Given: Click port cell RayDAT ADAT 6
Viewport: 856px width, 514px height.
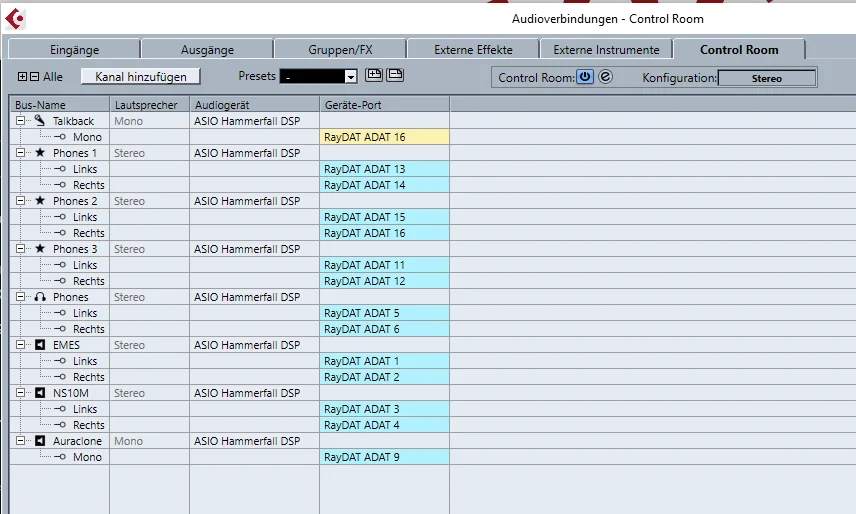Looking at the screenshot, I should tap(384, 329).
